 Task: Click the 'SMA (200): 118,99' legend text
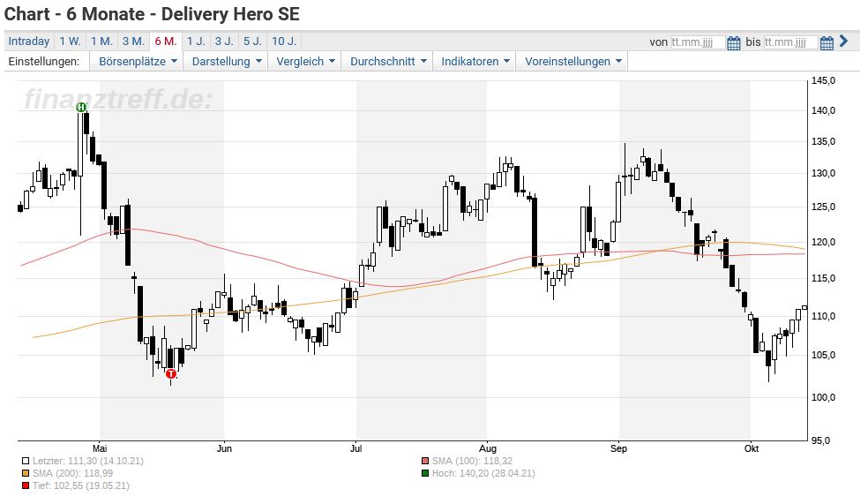tap(72, 473)
